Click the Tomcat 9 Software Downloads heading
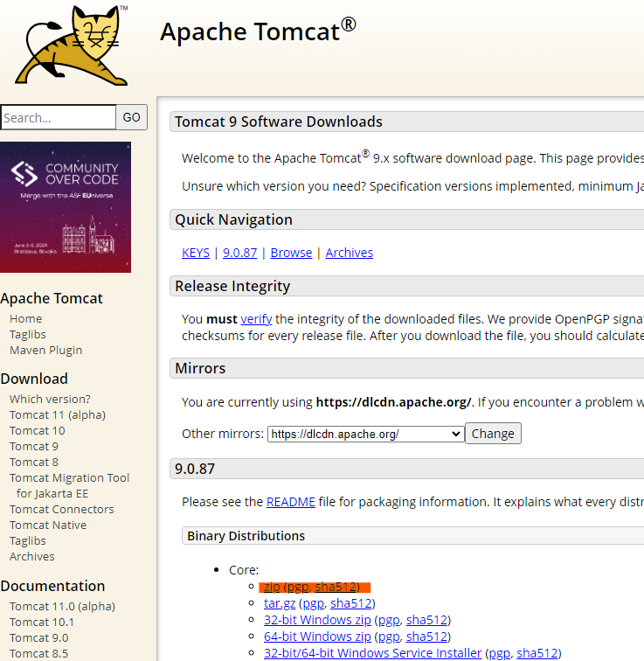This screenshot has width=644, height=661. (279, 122)
